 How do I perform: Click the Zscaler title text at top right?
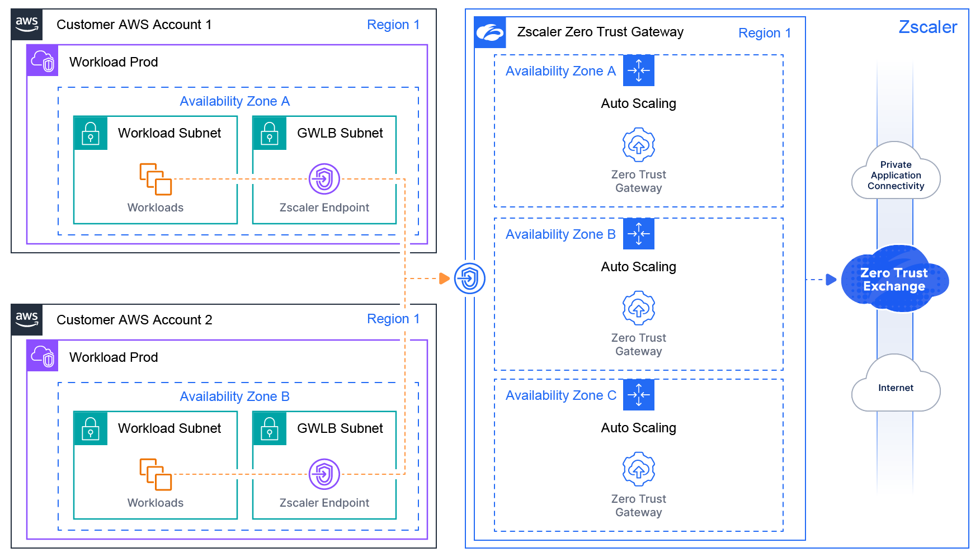click(x=927, y=27)
